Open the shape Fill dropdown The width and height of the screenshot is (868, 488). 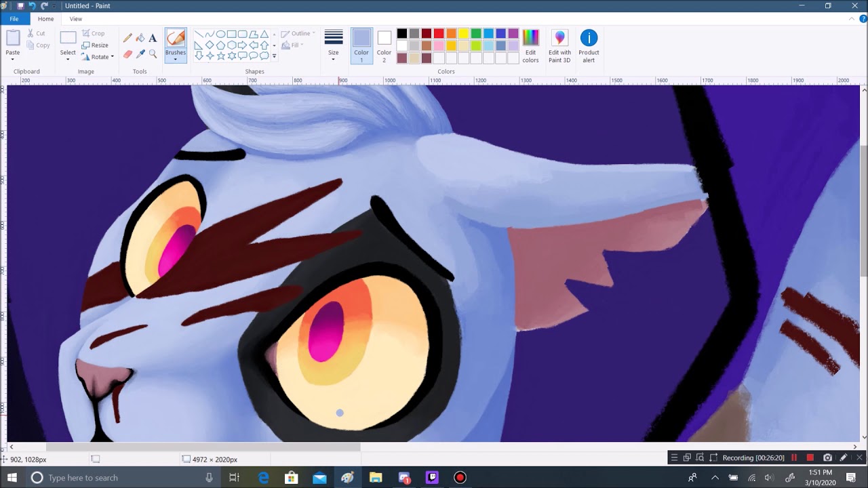coord(293,45)
